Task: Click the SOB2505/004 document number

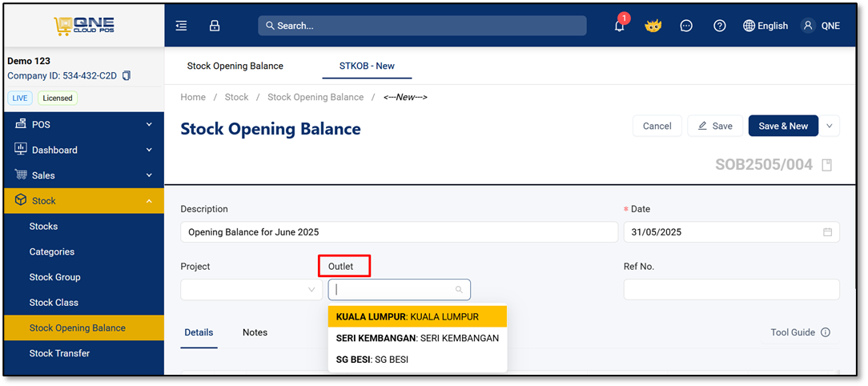Action: click(x=764, y=164)
